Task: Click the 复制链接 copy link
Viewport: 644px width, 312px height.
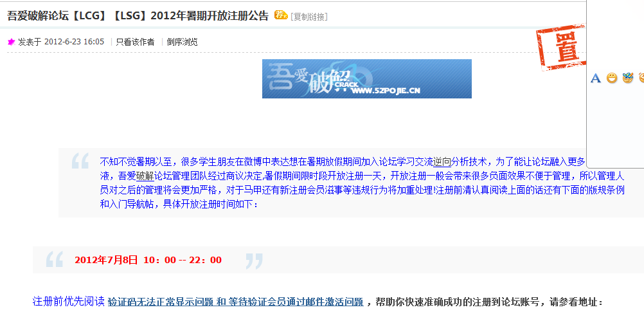Action: 309,17
